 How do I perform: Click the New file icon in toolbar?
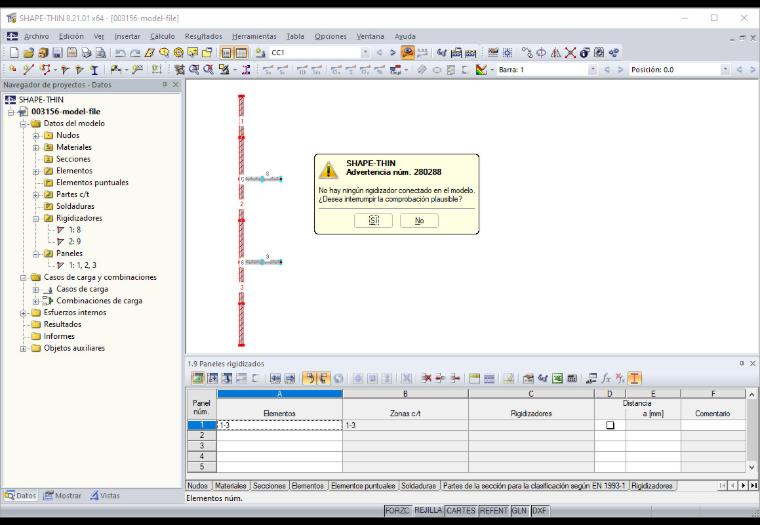[x=14, y=53]
